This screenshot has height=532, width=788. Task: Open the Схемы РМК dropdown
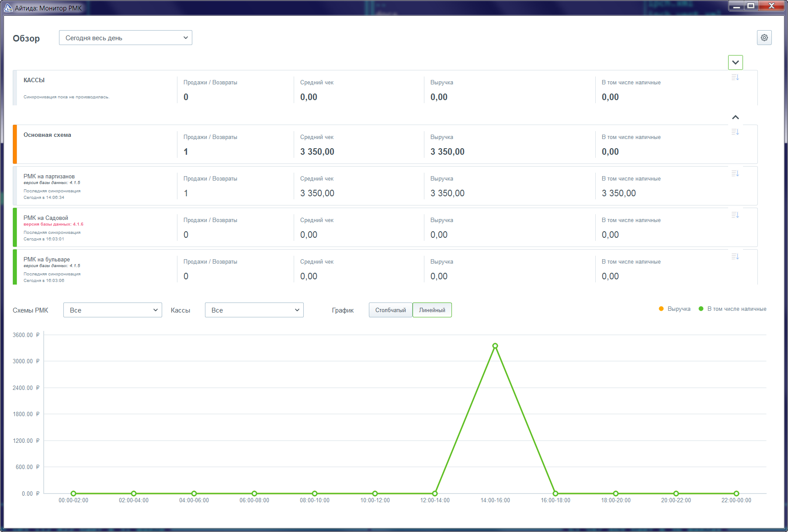112,310
